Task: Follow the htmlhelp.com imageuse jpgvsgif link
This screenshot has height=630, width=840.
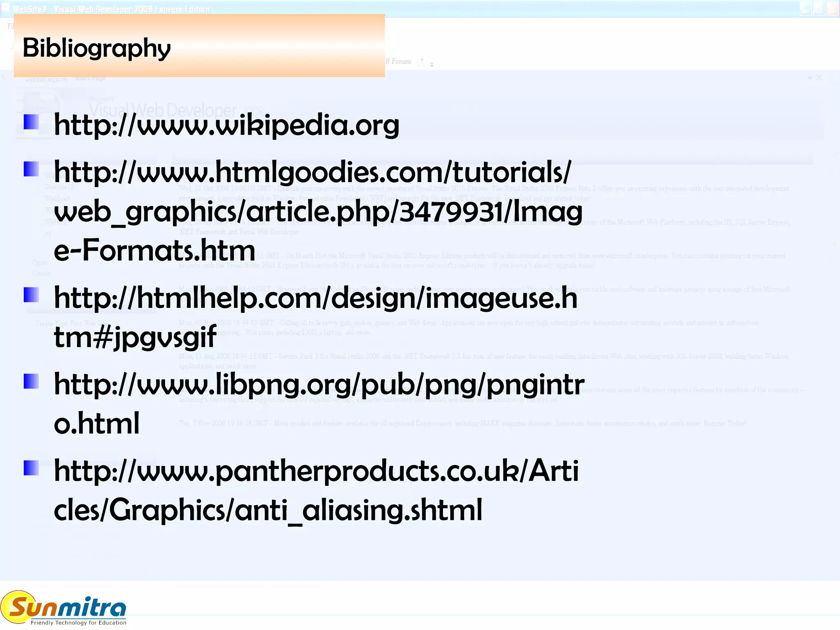Action: click(x=315, y=317)
